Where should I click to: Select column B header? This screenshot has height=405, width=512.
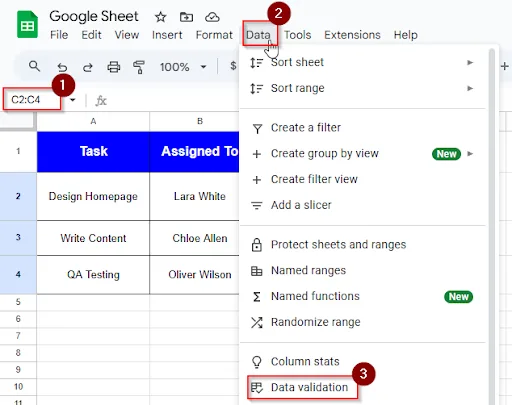[x=200, y=121]
